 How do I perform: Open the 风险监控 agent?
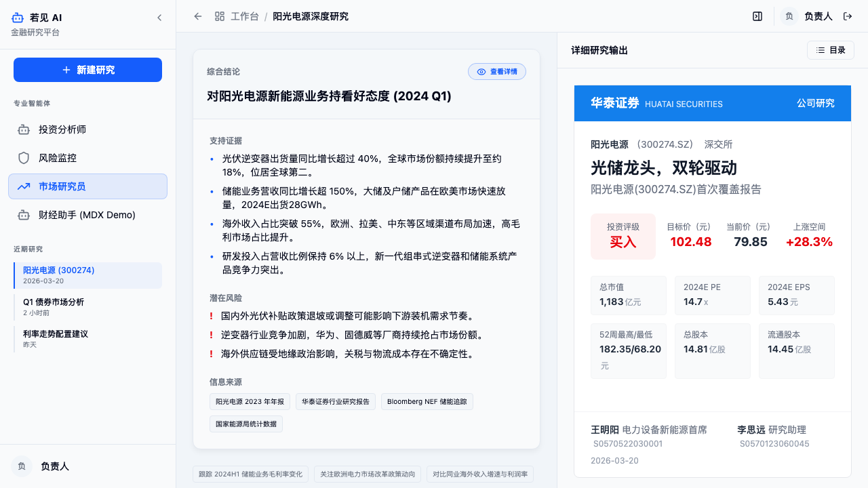pos(87,158)
